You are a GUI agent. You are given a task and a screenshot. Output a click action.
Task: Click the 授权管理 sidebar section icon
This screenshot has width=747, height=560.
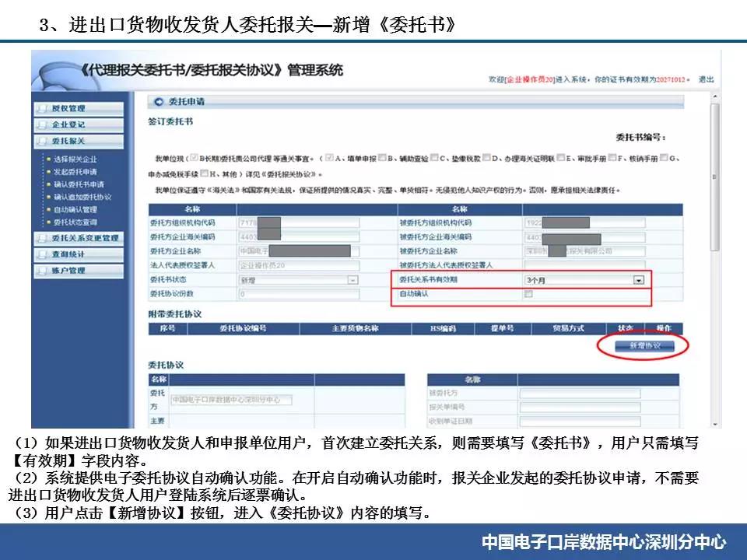pos(42,108)
